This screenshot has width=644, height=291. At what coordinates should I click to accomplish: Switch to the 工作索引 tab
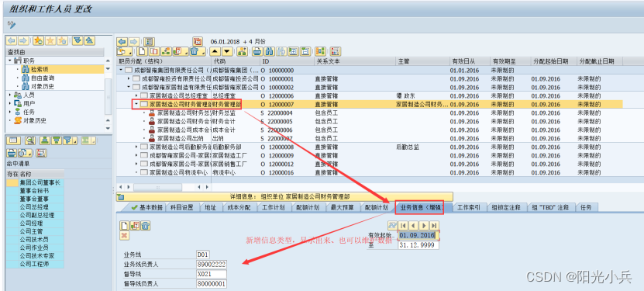pos(469,207)
